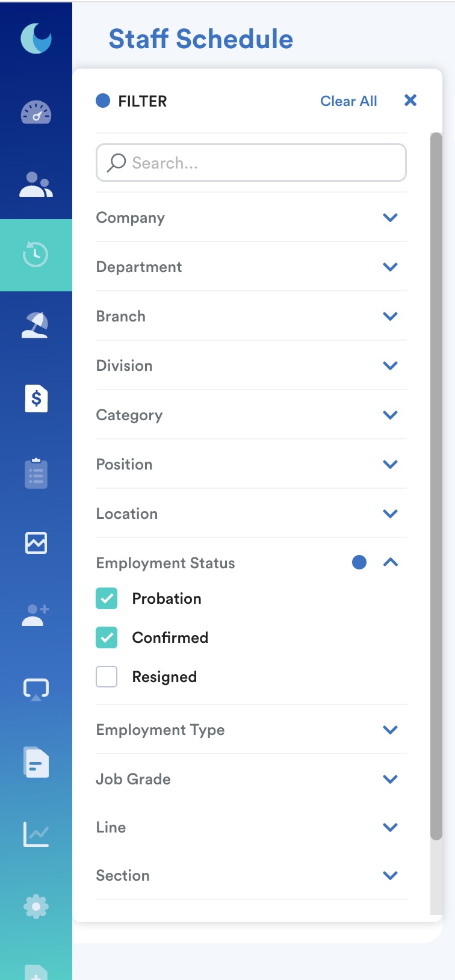Open the dashboard gauge icon in sidebar
455x980 pixels.
(x=36, y=112)
